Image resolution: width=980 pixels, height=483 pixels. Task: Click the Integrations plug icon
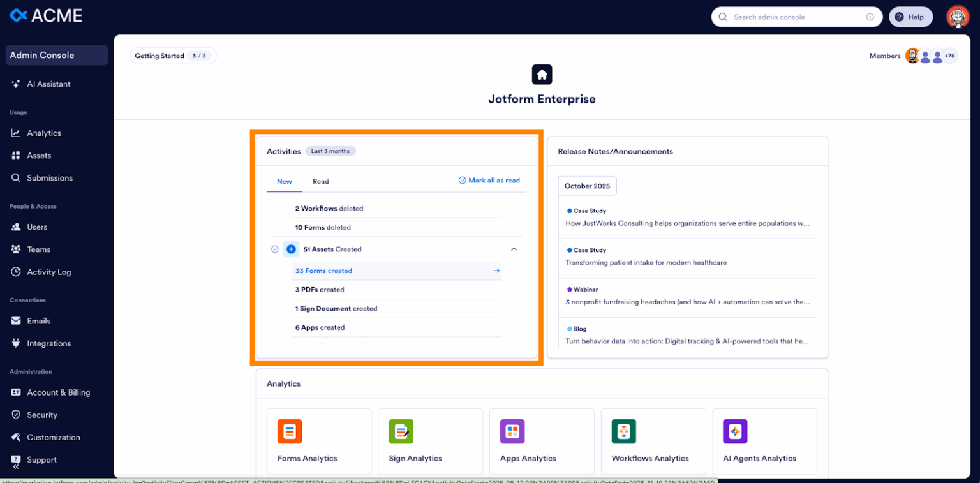click(x=16, y=343)
